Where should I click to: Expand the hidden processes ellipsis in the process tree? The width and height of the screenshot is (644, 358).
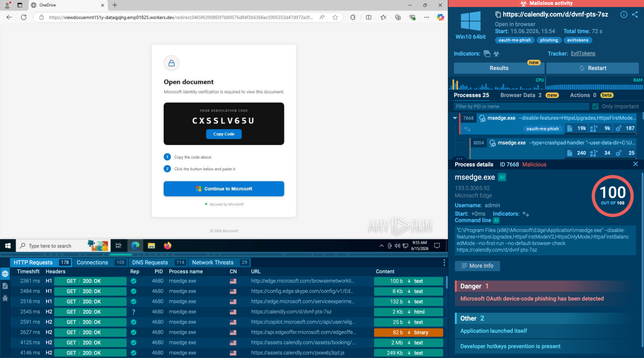coord(459,158)
